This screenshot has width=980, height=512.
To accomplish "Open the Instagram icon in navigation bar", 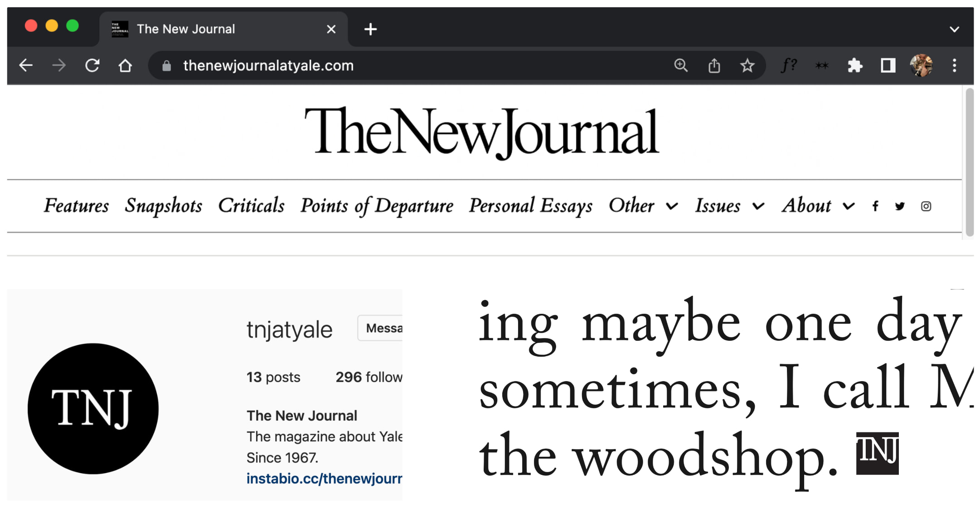I will [926, 206].
